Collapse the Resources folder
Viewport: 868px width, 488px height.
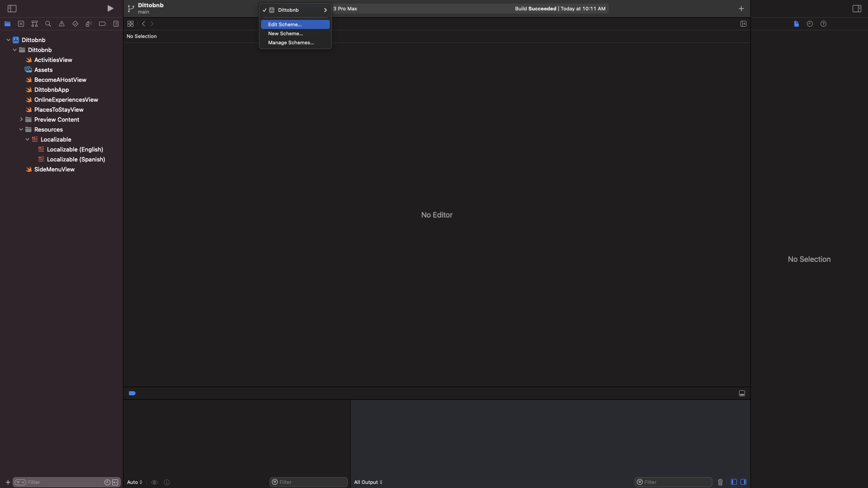21,129
